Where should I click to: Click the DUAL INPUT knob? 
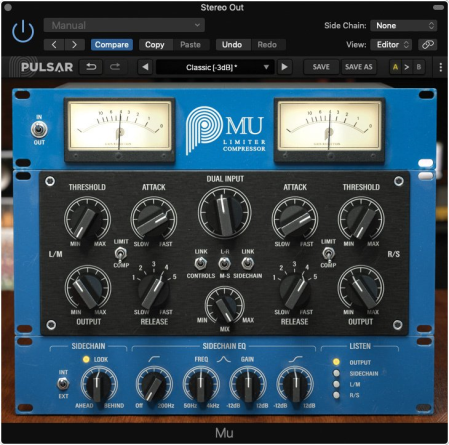(224, 213)
